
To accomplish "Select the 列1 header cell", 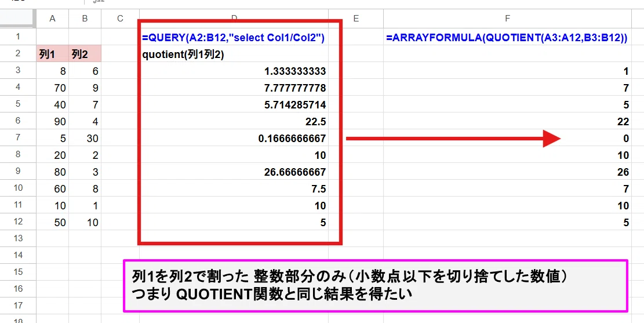I will click(52, 53).
